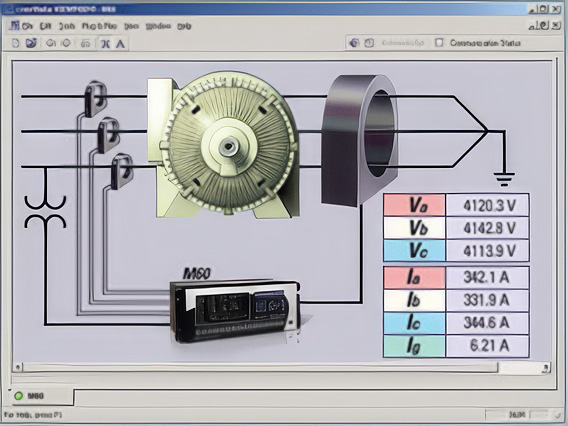Open the last menu in the menu bar
Screen dimensions: 568x426
click(184, 26)
